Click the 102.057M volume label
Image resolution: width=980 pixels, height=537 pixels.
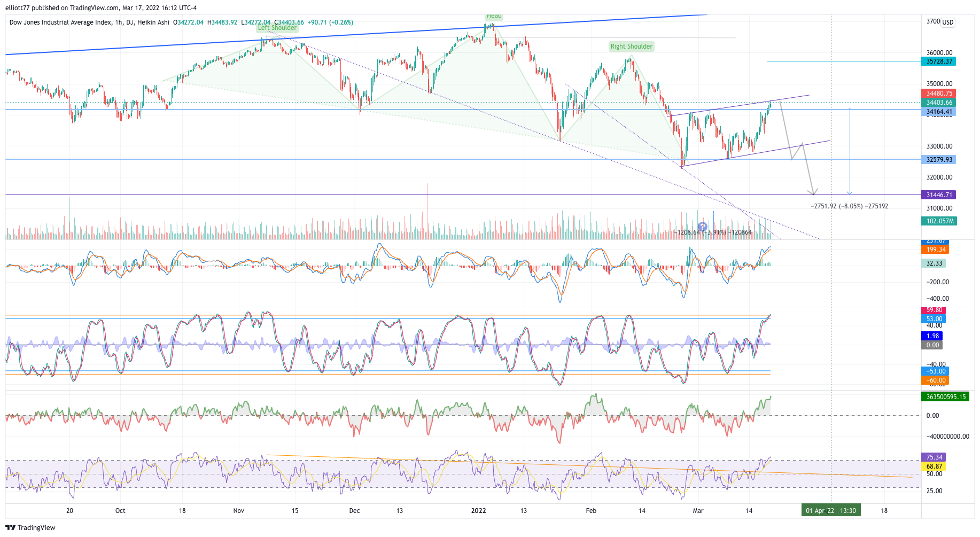pos(939,221)
